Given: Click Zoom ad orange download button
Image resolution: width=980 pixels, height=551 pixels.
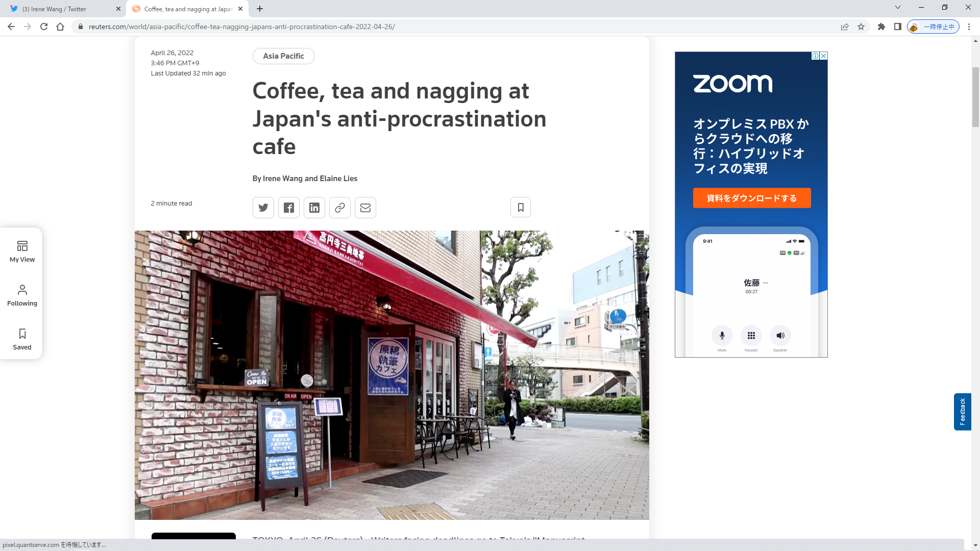Looking at the screenshot, I should [x=751, y=198].
